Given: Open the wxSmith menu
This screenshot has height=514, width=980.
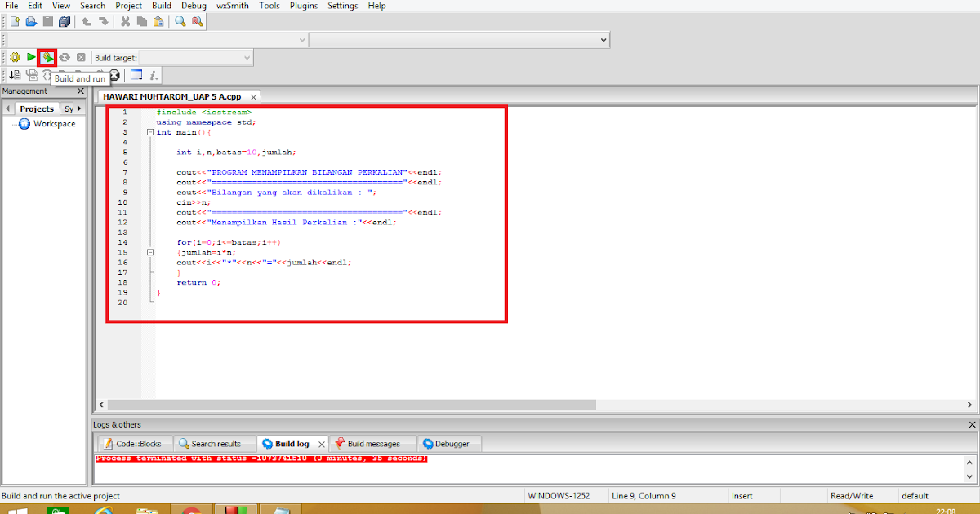Looking at the screenshot, I should click(x=232, y=6).
